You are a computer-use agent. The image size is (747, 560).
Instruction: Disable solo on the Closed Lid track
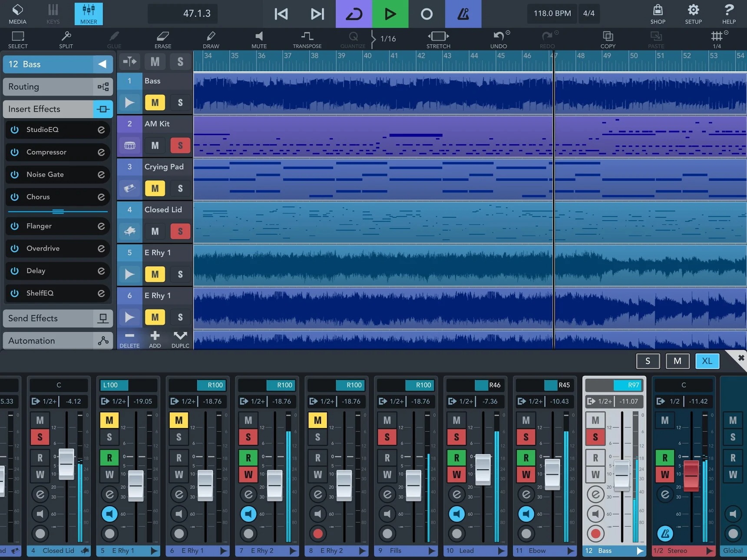point(180,231)
